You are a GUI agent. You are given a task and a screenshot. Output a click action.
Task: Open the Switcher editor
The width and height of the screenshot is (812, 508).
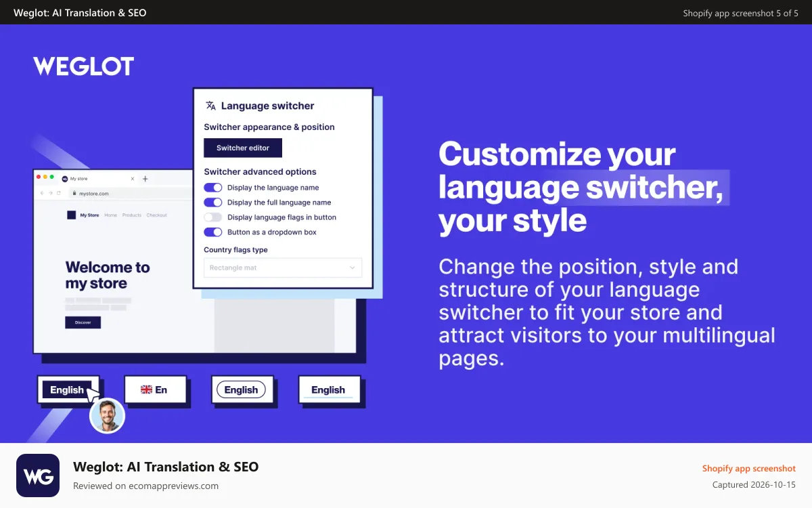point(243,148)
